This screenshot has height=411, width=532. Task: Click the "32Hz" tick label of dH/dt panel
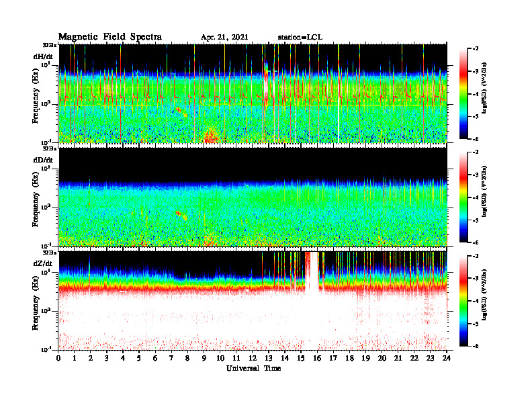[x=50, y=44]
